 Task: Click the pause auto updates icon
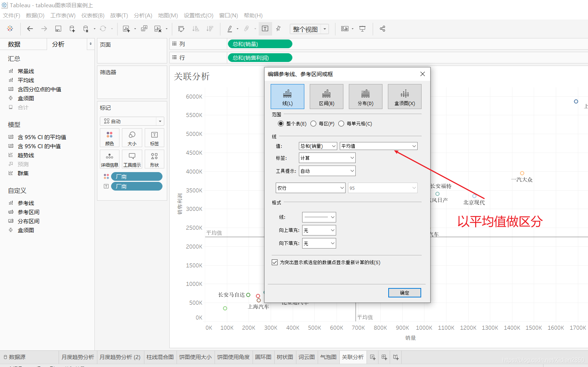(86, 29)
